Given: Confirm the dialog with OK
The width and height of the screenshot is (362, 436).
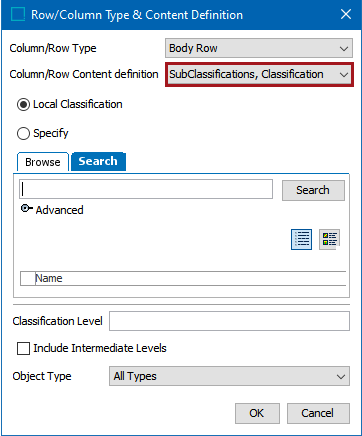Looking at the screenshot, I should 257,413.
